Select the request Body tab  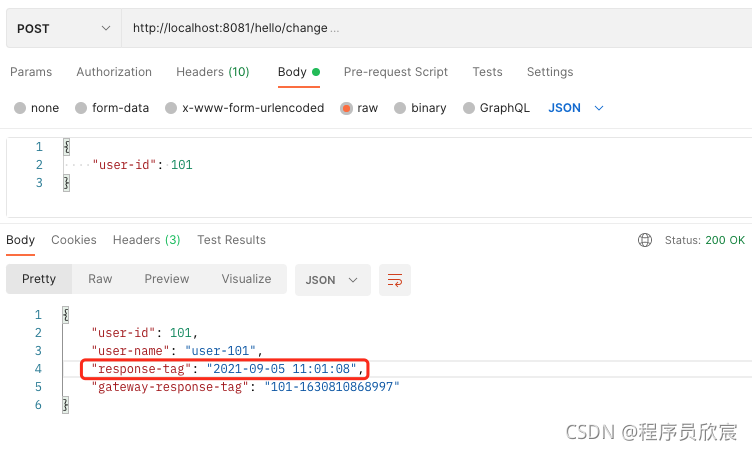pyautogui.click(x=299, y=72)
